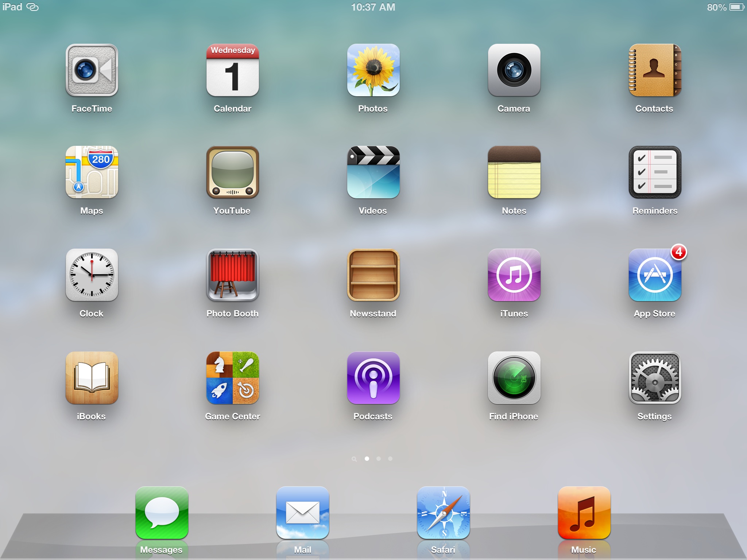
Task: Tap the Spotlight search page indicator
Action: click(354, 459)
